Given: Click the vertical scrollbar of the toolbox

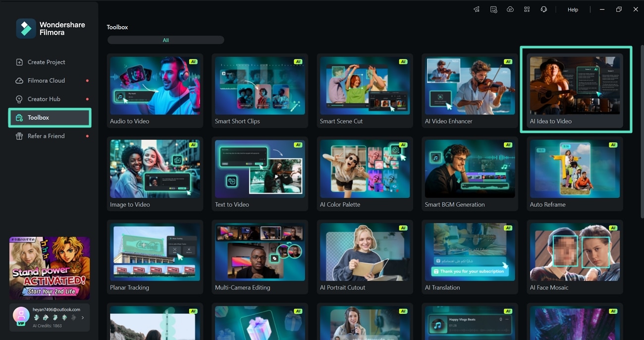Looking at the screenshot, I should 642,131.
